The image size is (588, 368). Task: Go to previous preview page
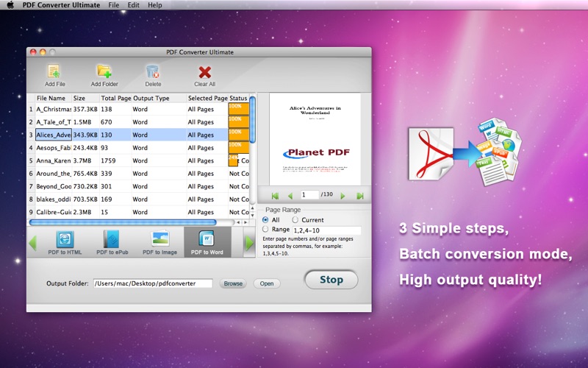[290, 196]
